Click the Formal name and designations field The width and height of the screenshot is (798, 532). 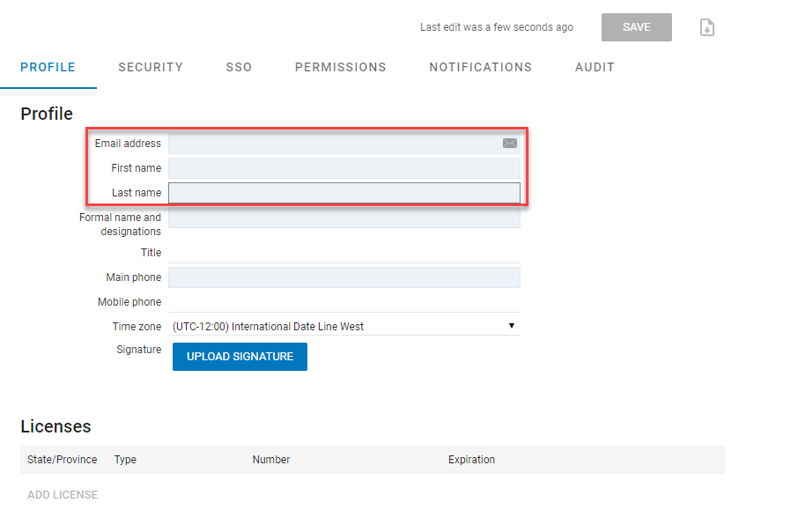point(344,218)
